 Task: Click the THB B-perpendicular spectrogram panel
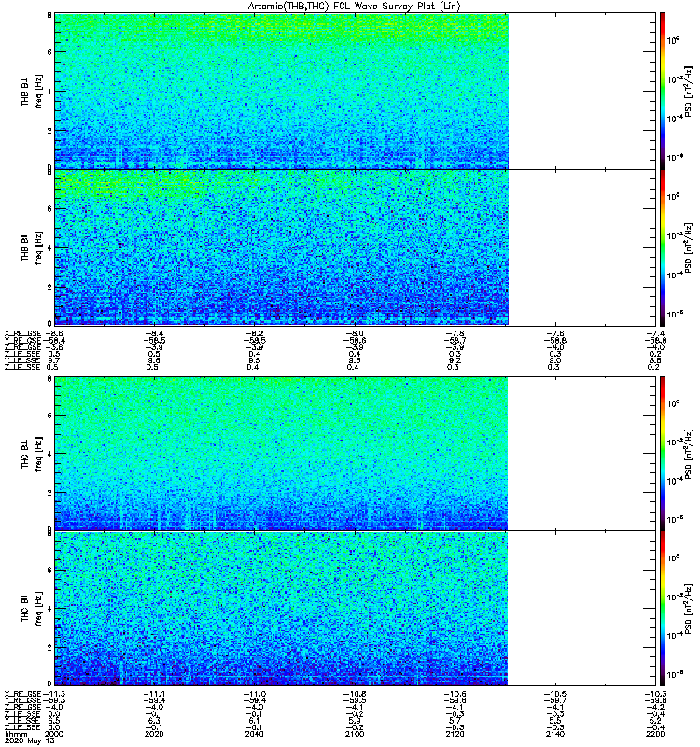pos(356,91)
